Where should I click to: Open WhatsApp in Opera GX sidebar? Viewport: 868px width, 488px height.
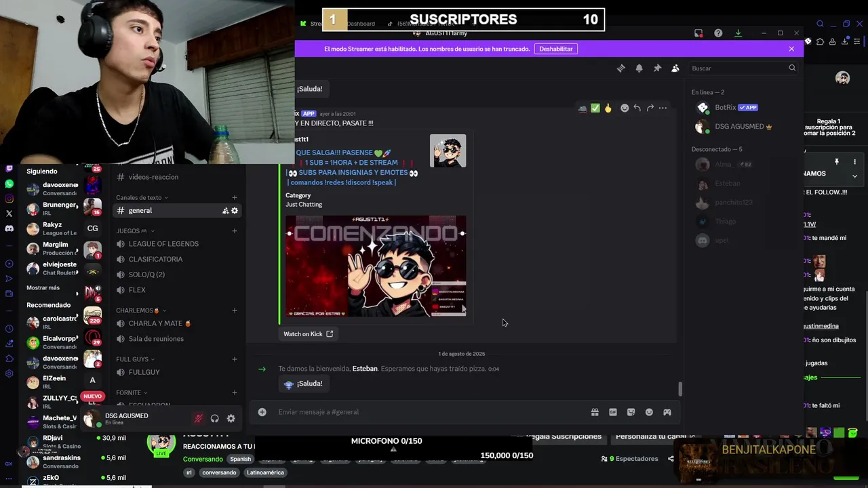(x=9, y=184)
